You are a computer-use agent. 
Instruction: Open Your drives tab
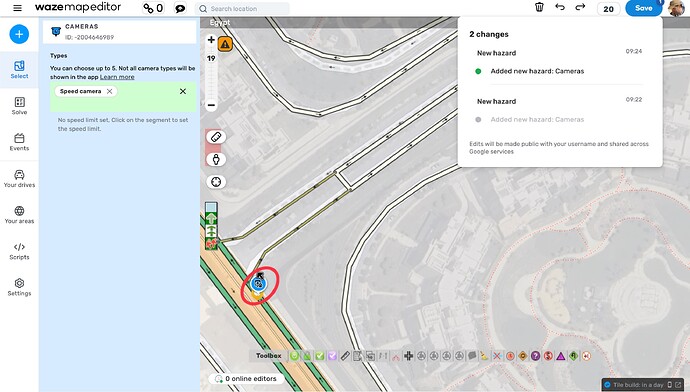click(x=19, y=178)
